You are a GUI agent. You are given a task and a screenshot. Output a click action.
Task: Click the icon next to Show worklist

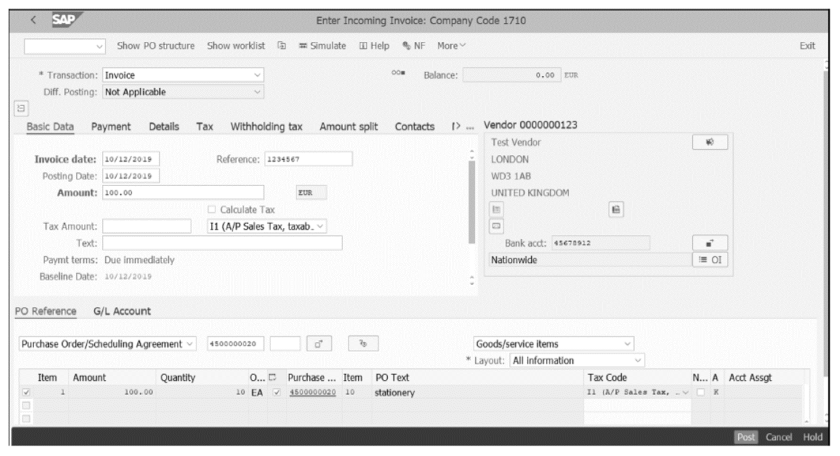coord(282,46)
